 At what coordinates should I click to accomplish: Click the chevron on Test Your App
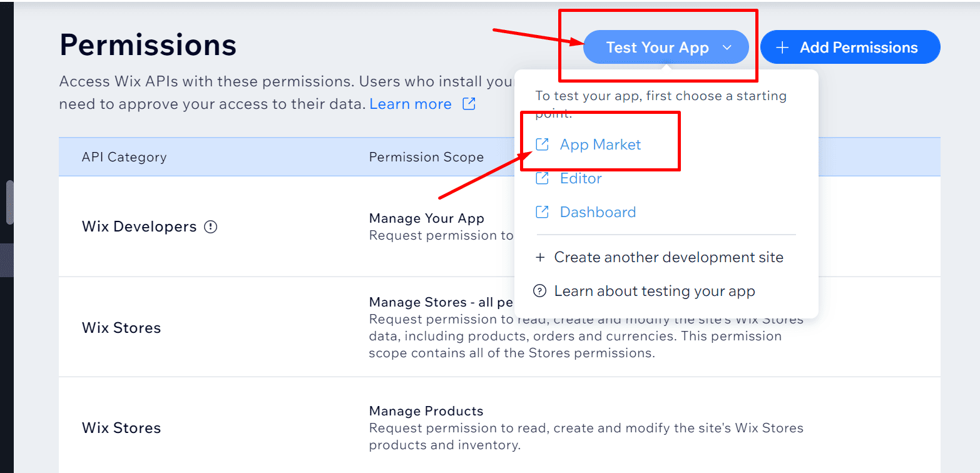727,48
